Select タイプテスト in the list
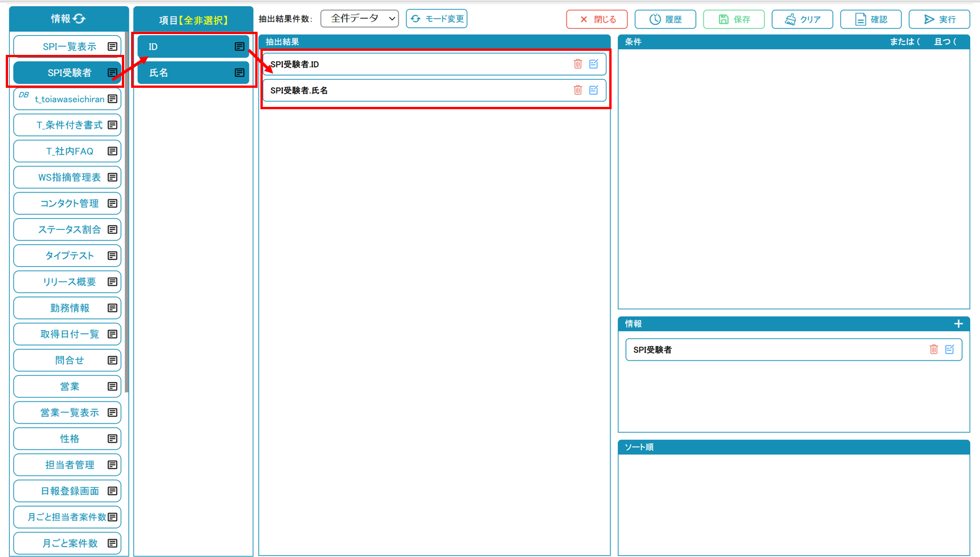Screen dimensions: 980x557 point(68,255)
